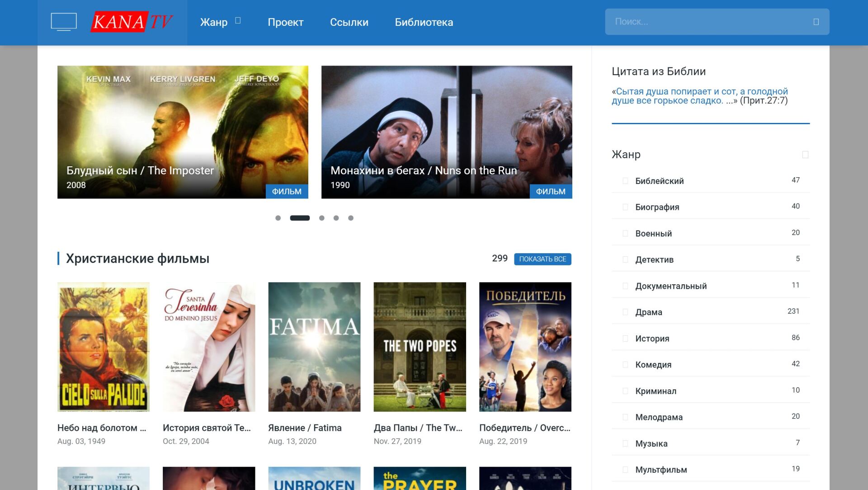Click the Христианские фильмы section heading
Screen dimensions: 868x490
pyautogui.click(x=137, y=259)
